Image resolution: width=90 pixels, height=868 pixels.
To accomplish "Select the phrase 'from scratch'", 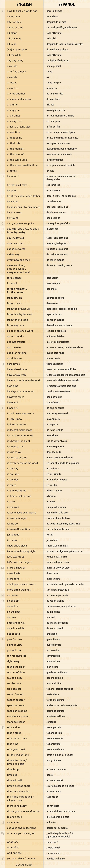I will tap(15, 303).
